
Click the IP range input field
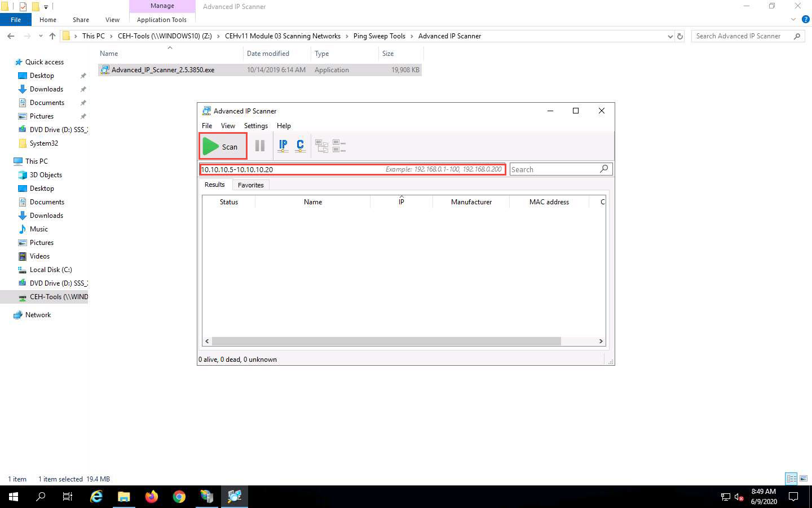click(352, 169)
